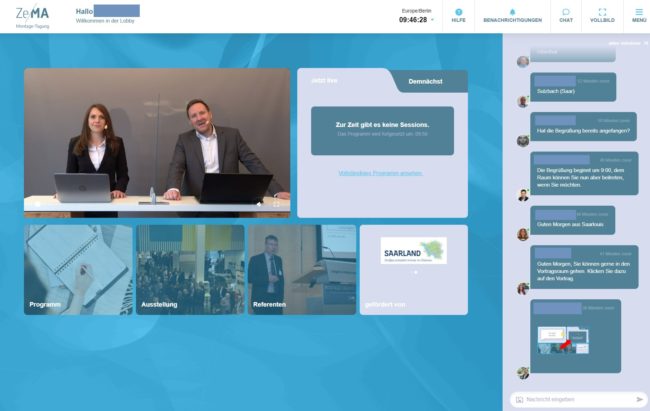Image resolution: width=650 pixels, height=411 pixels.
Task: Open the Ausstellung tile
Action: pos(190,269)
